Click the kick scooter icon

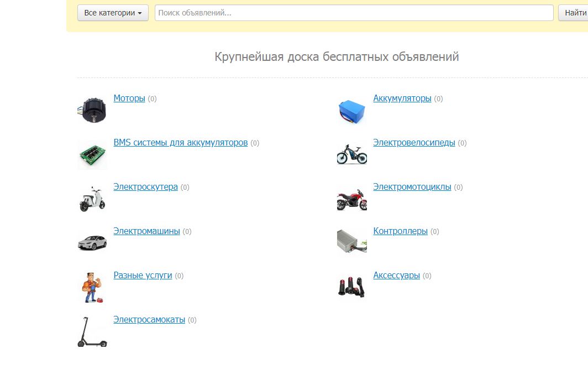coord(92,332)
